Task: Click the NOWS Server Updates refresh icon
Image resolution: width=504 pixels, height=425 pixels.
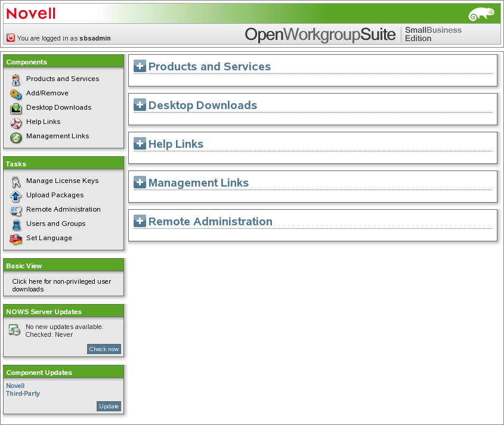Action: [14, 330]
